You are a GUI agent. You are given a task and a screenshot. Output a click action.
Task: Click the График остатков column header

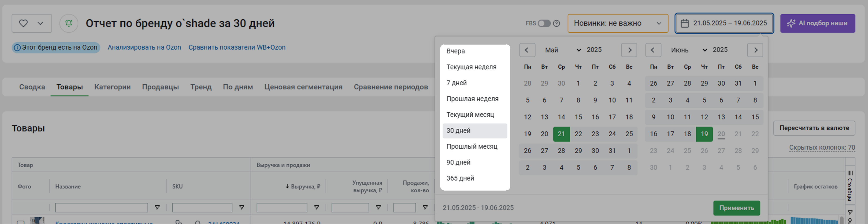[816, 186]
